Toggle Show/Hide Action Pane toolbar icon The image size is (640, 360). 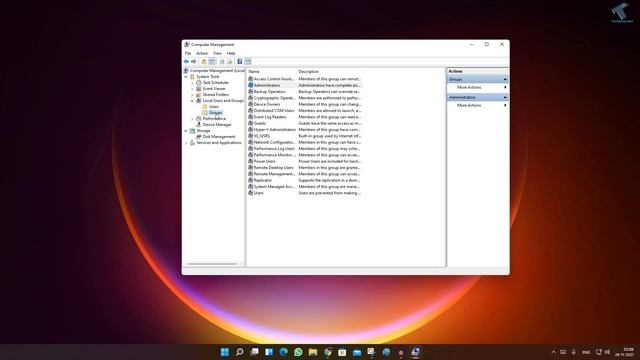point(248,62)
